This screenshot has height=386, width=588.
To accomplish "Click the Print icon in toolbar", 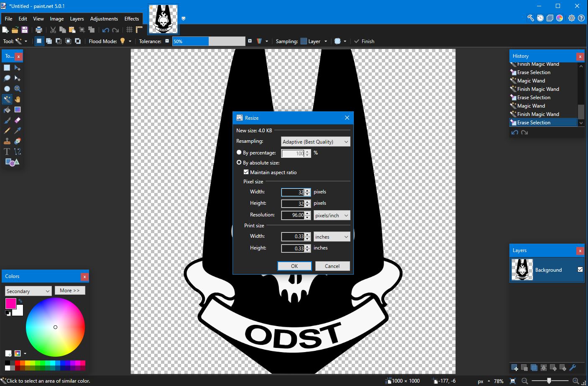I will pyautogui.click(x=39, y=30).
